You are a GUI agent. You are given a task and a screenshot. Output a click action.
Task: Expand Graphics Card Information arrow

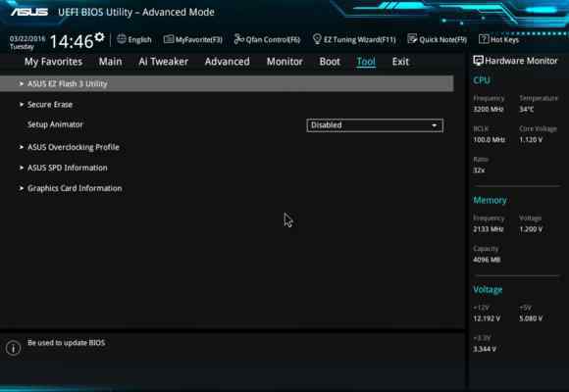22,188
